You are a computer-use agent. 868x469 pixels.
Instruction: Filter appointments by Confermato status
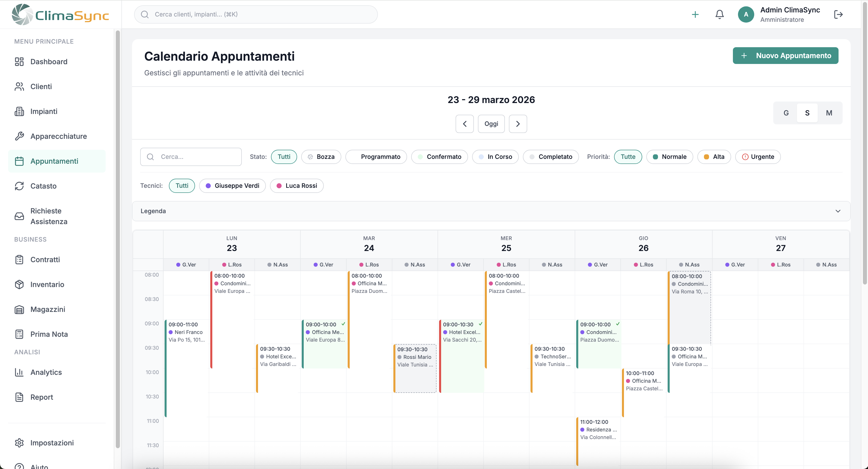[439, 157]
